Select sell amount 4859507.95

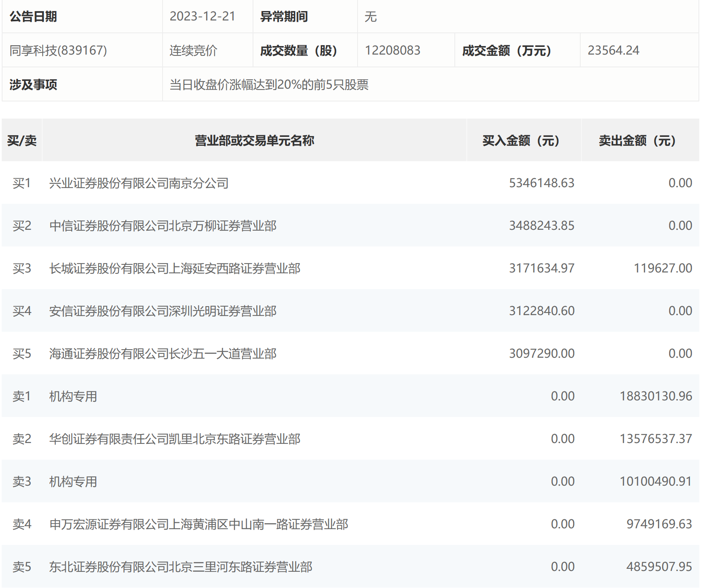(660, 567)
